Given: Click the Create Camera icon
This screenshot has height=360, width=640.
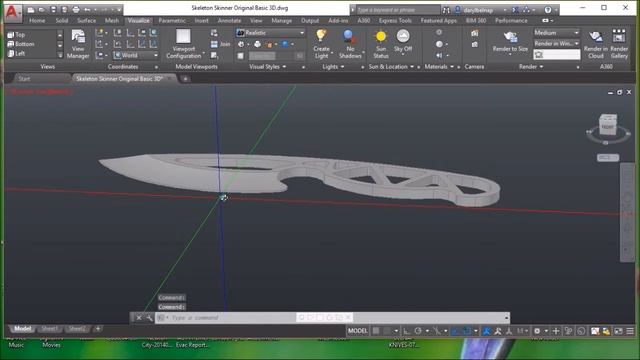Looking at the screenshot, I should (x=474, y=33).
